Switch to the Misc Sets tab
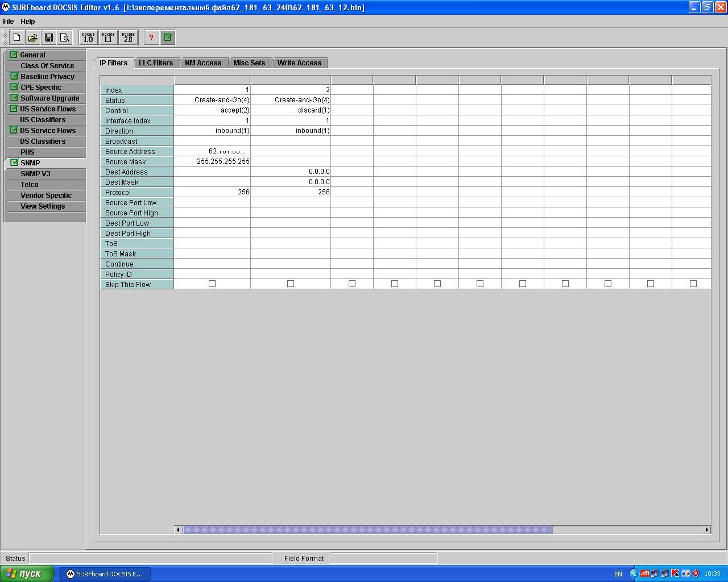 click(x=249, y=63)
